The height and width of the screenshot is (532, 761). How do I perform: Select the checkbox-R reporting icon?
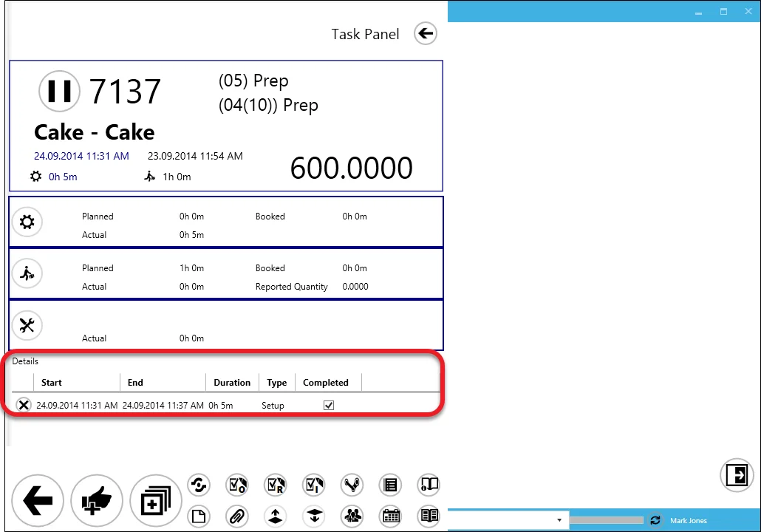tap(276, 485)
